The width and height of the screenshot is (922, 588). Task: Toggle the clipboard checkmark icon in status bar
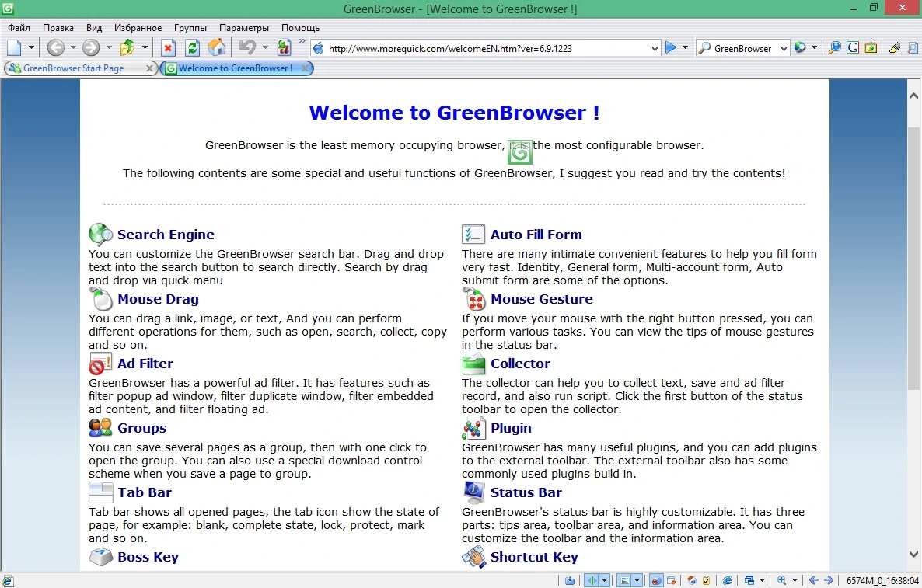706,580
